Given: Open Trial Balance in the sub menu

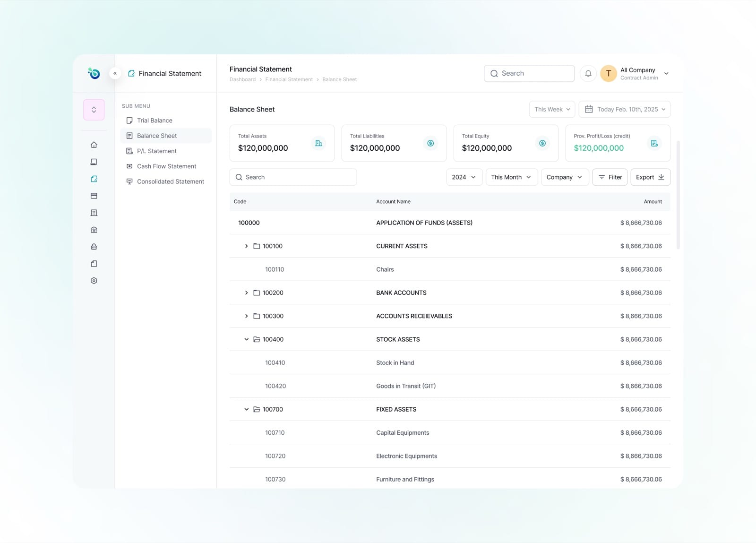Looking at the screenshot, I should 166,121.
